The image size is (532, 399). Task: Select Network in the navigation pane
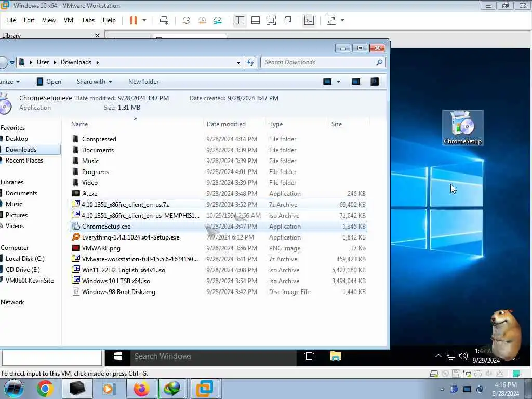(x=12, y=302)
